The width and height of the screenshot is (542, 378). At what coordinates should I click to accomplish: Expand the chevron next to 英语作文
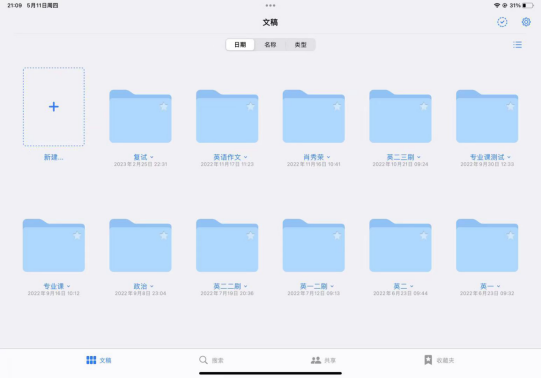click(x=245, y=157)
